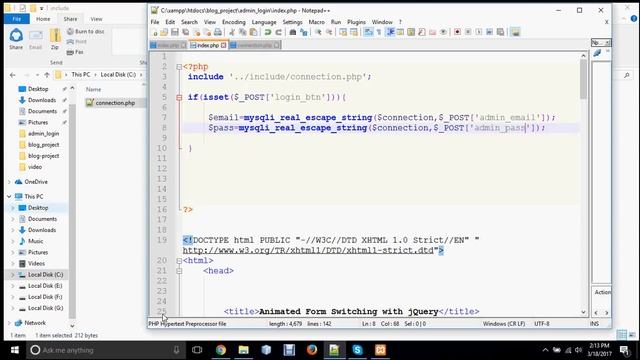Viewport: 640px width, 360px height.
Task: Click the Save Recorded Macro icon
Action: [500, 32]
